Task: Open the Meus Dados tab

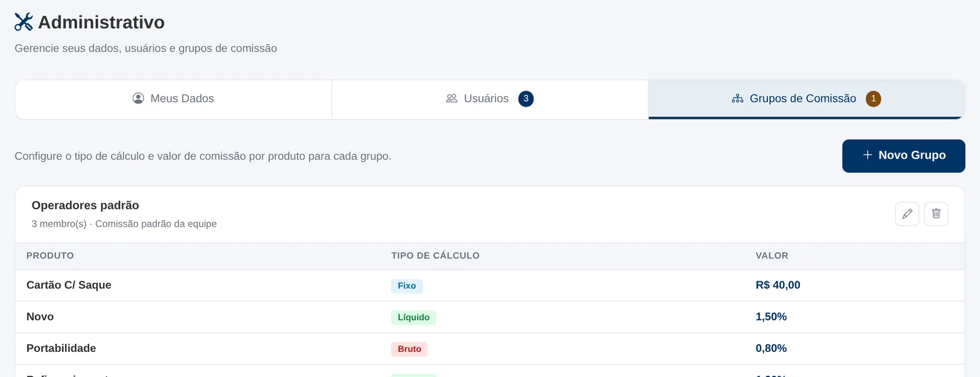Action: (x=173, y=99)
